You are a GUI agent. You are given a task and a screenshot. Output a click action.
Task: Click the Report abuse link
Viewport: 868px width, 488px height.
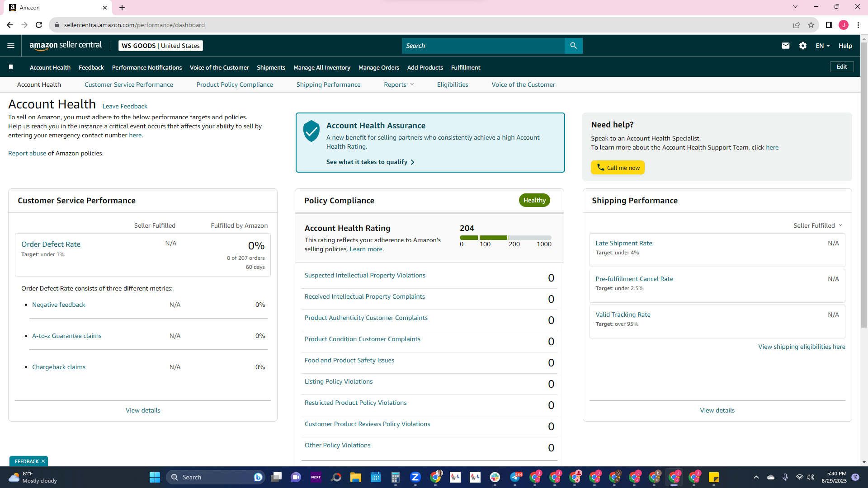(27, 153)
